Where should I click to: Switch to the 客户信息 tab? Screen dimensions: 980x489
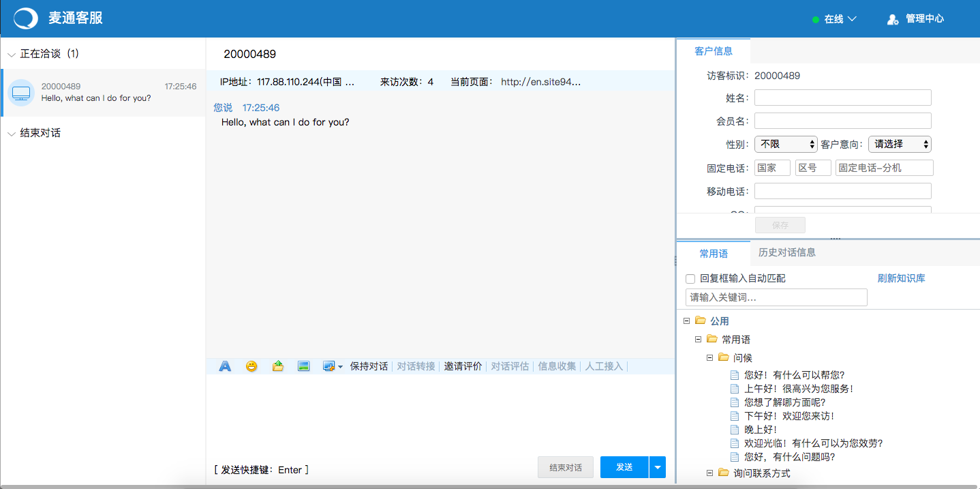(714, 50)
